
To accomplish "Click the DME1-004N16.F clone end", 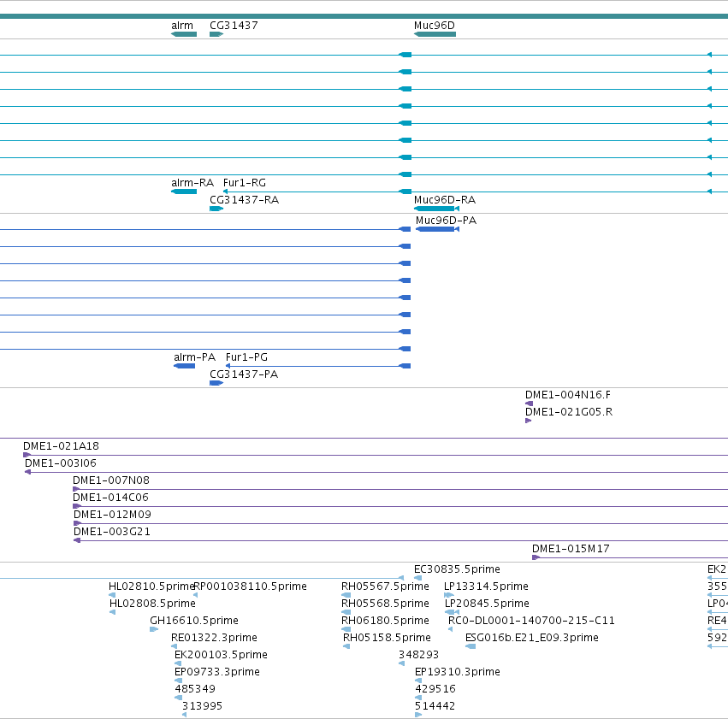I will [x=529, y=404].
